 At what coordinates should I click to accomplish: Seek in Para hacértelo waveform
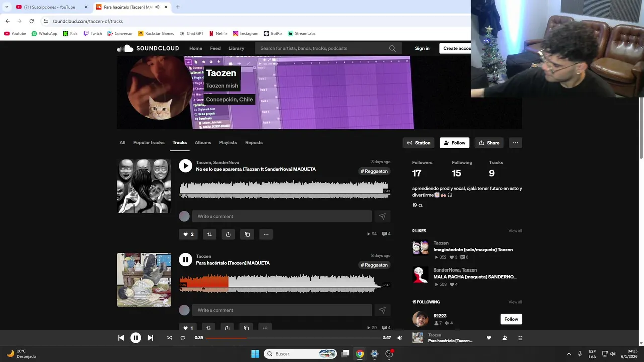pyautogui.click(x=284, y=283)
